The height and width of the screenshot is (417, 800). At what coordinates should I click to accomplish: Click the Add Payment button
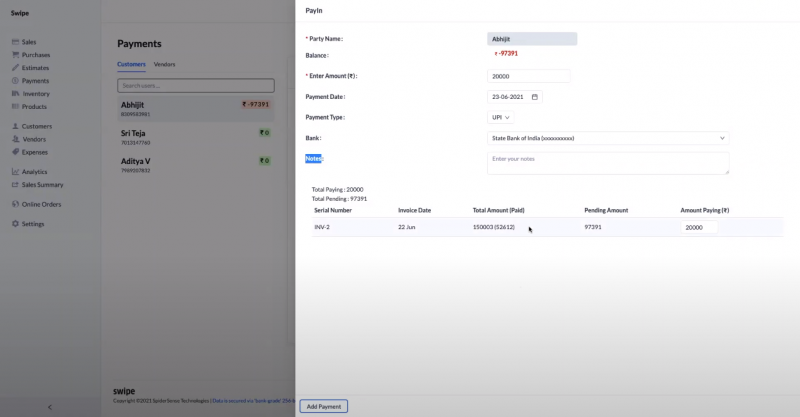pyautogui.click(x=324, y=406)
